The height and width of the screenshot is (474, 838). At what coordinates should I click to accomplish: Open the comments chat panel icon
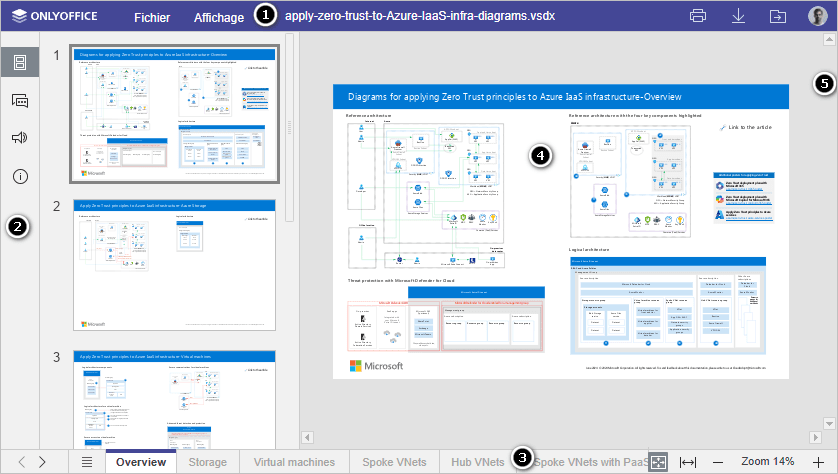(x=20, y=100)
